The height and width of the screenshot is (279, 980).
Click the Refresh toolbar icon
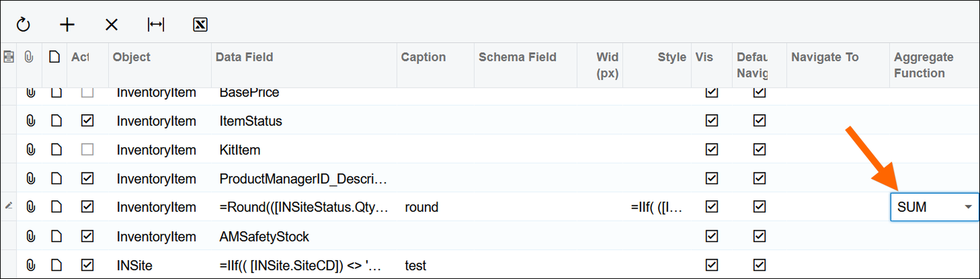click(x=23, y=25)
